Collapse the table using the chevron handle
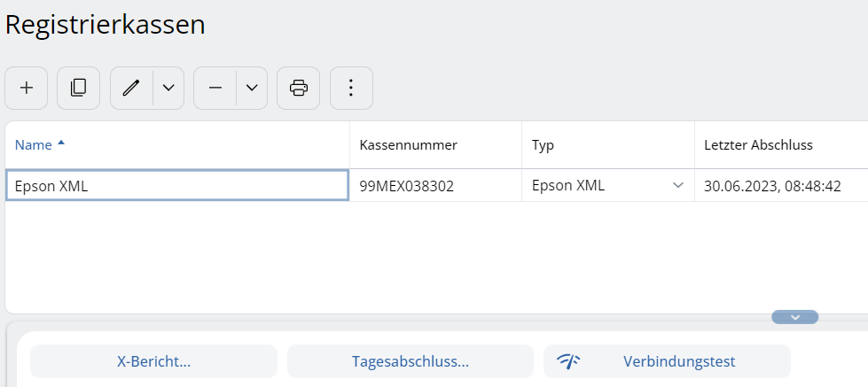The image size is (868, 387). 795,317
